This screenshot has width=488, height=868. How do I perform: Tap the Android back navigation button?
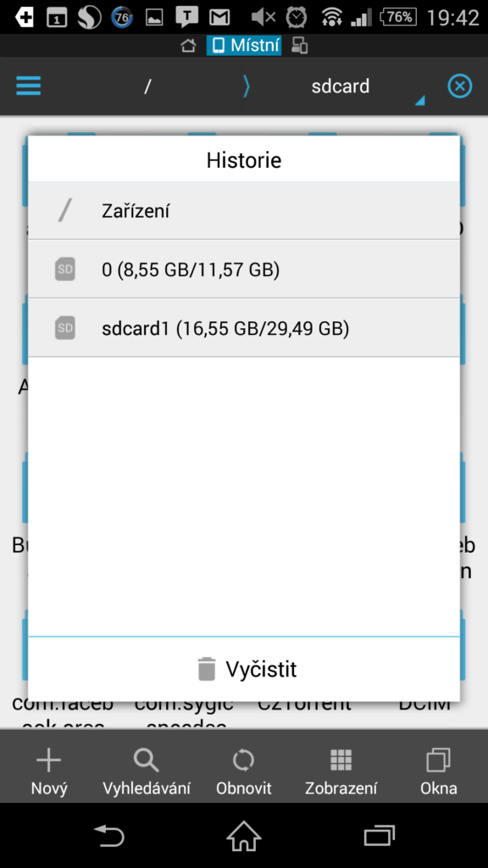tap(108, 835)
